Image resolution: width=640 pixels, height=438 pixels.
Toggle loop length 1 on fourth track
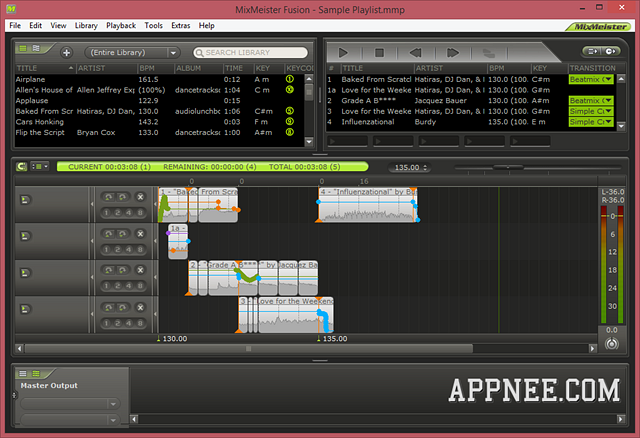tap(107, 323)
